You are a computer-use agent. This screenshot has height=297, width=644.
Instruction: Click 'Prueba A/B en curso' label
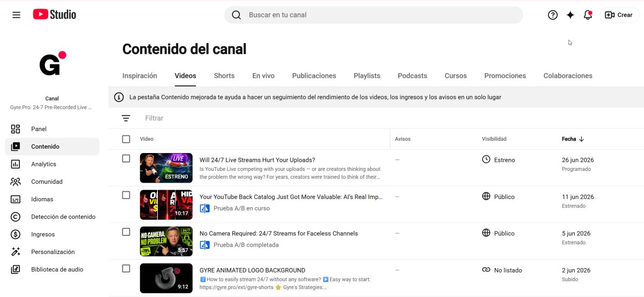coord(241,208)
